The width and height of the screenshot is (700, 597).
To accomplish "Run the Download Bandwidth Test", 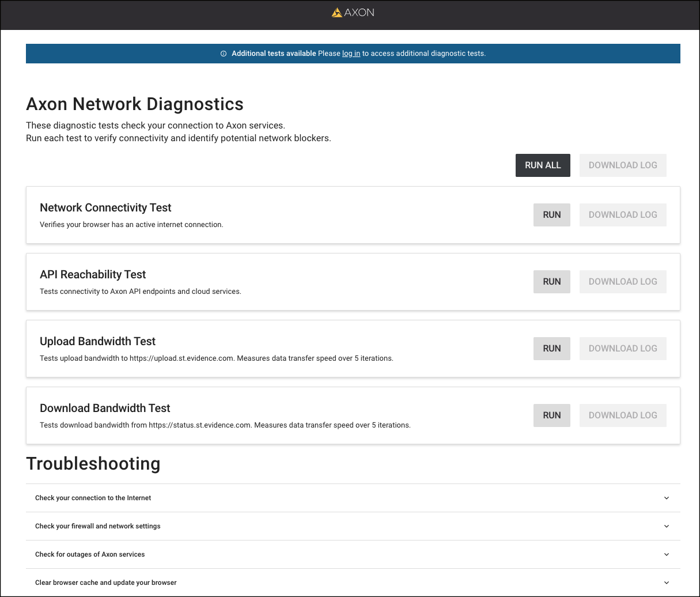I will pos(551,415).
